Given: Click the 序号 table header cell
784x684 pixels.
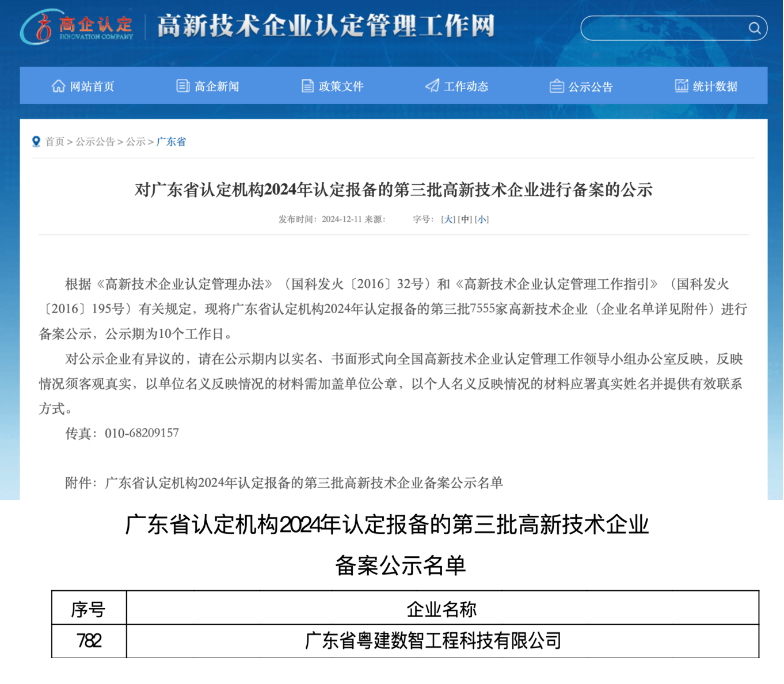Looking at the screenshot, I should click(x=89, y=609).
